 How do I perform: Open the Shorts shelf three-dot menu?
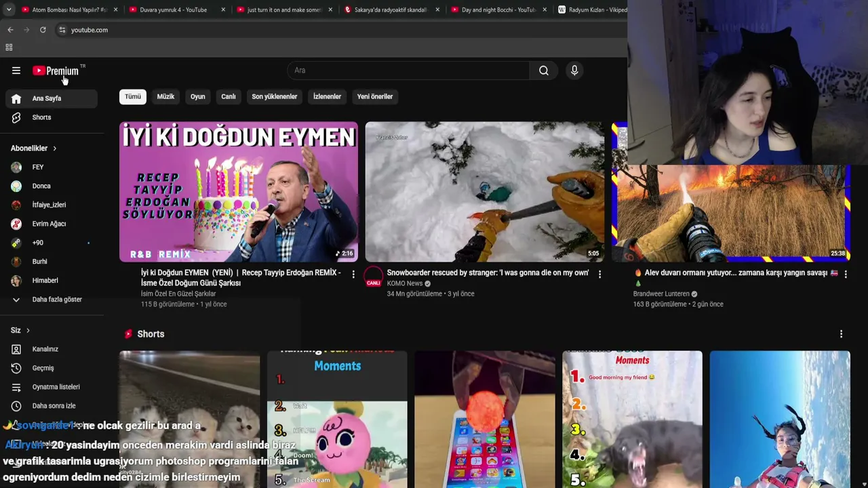click(x=841, y=334)
